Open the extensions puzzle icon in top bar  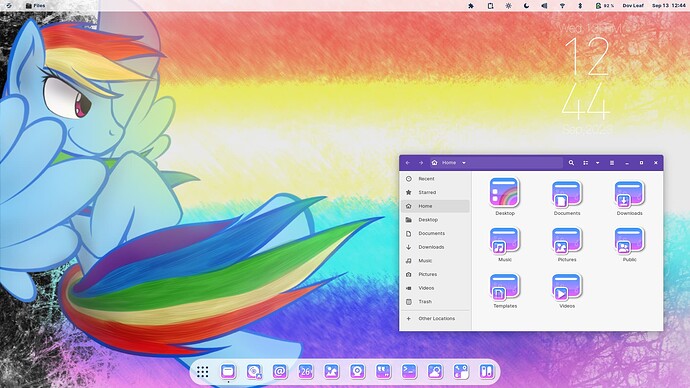471,6
